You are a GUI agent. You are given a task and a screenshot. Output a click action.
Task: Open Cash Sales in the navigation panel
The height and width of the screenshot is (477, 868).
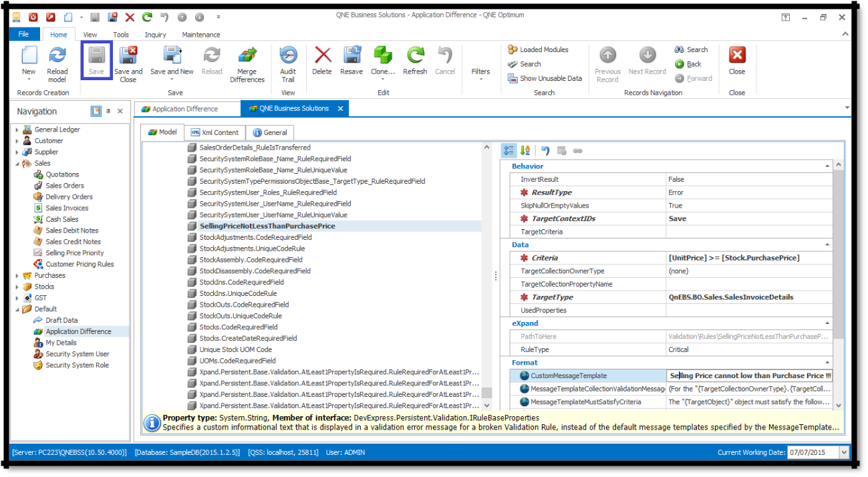pyautogui.click(x=61, y=219)
